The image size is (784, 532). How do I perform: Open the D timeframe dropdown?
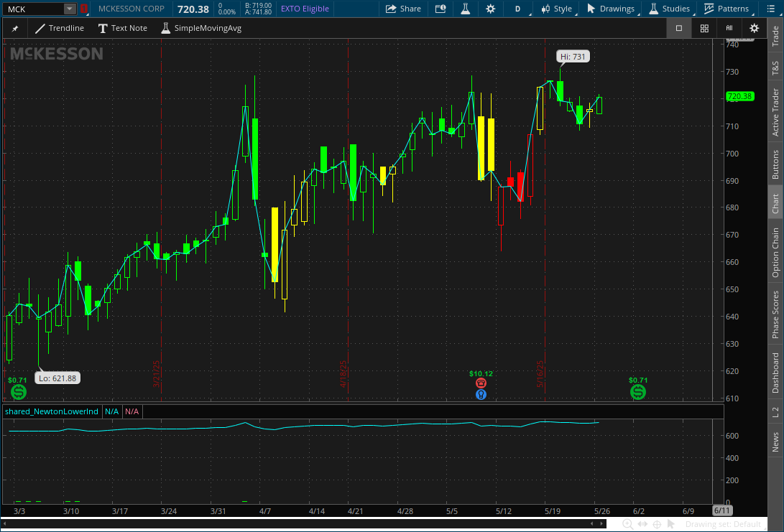pos(519,9)
